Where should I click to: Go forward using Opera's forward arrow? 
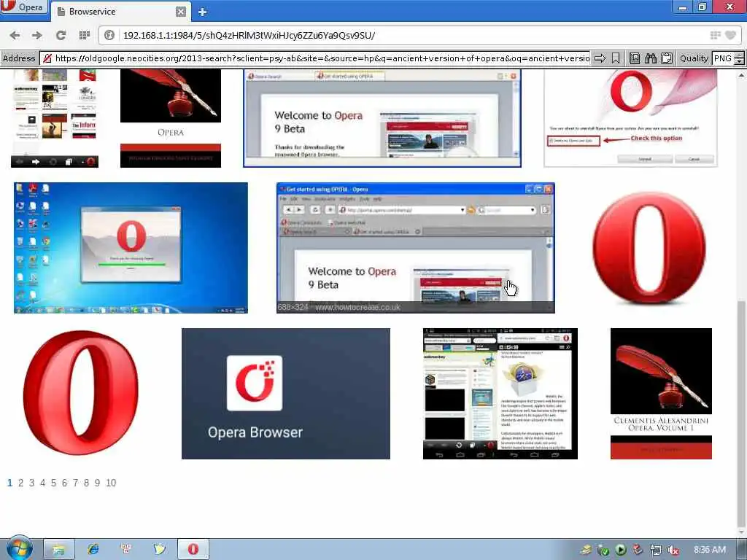pos(36,35)
